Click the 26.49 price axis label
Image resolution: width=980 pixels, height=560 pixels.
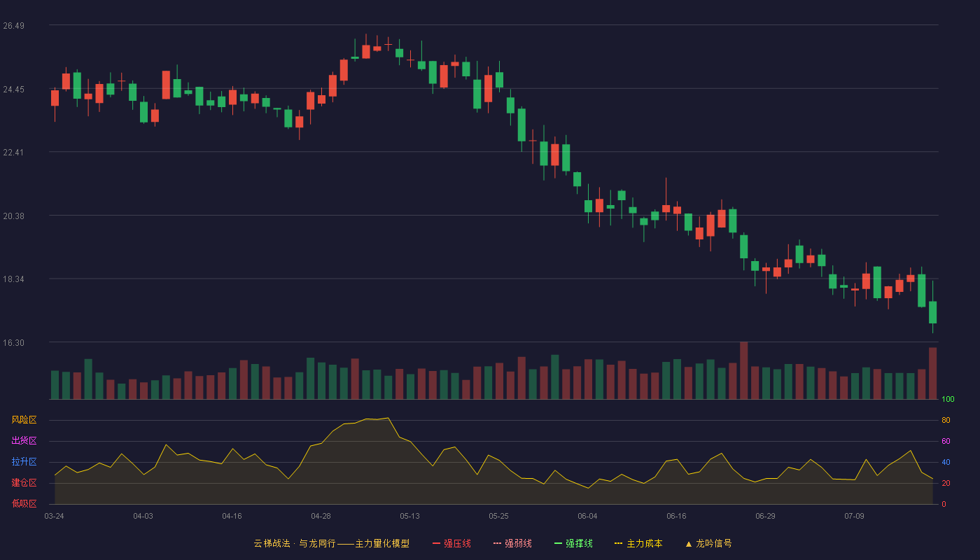click(x=13, y=26)
